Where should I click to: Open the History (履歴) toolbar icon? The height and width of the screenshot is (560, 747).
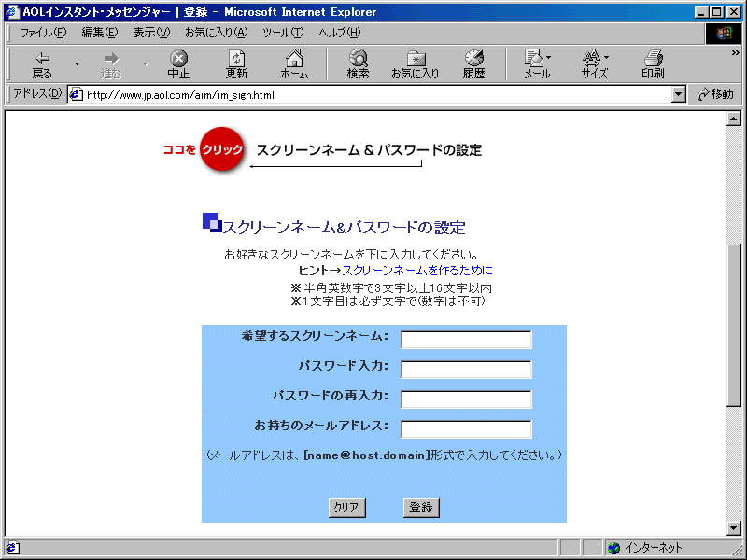474,64
